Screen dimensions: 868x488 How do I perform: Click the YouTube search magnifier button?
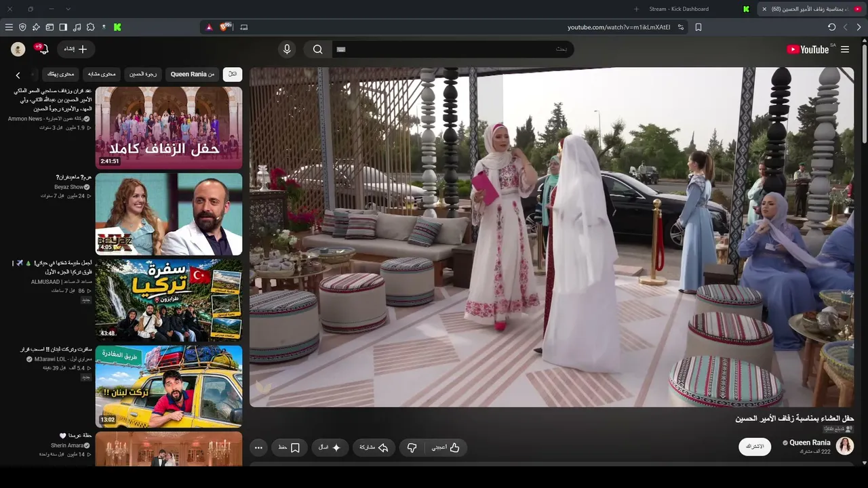(x=317, y=49)
